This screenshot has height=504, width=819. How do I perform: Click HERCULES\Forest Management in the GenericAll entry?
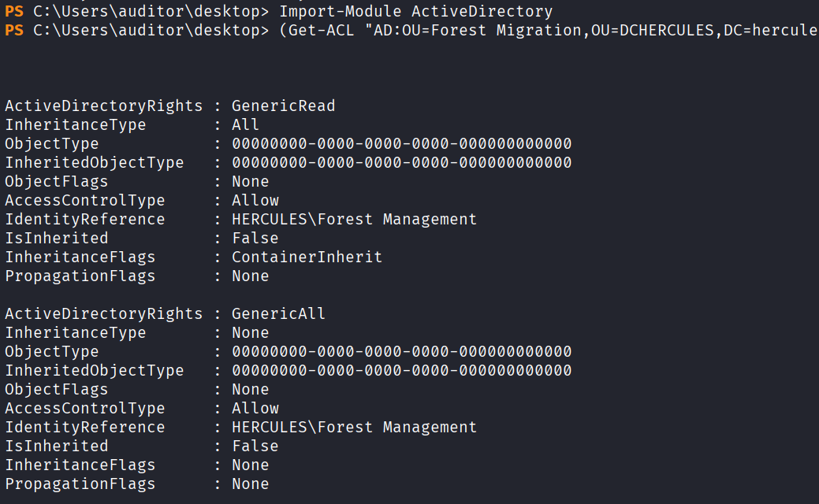pos(354,428)
